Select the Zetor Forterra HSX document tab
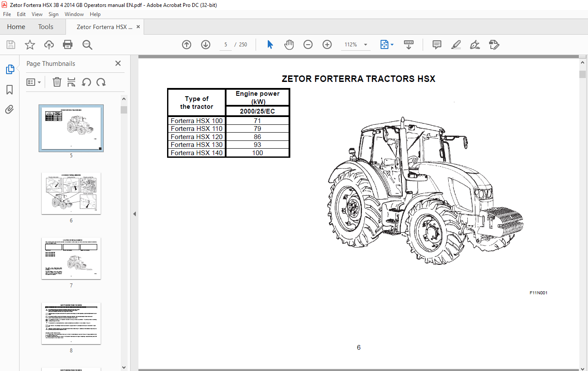The image size is (588, 371). coord(104,27)
